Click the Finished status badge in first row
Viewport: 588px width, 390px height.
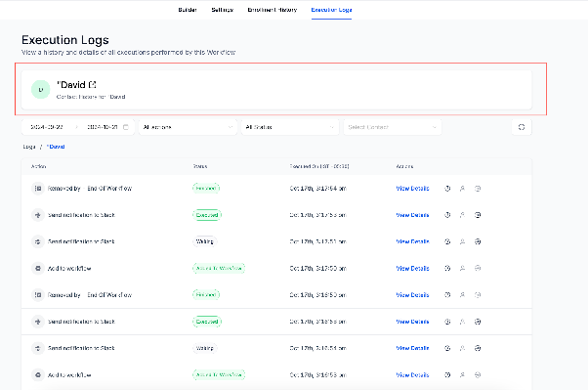206,188
